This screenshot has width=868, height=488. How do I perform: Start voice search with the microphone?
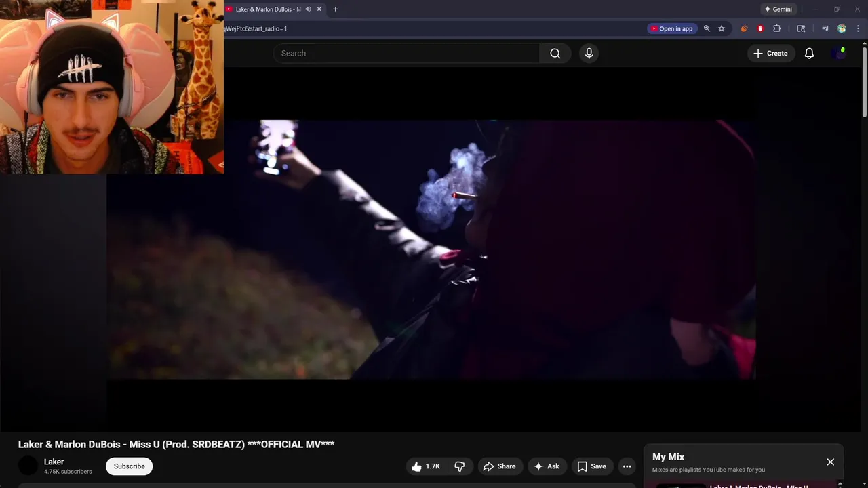coord(589,53)
